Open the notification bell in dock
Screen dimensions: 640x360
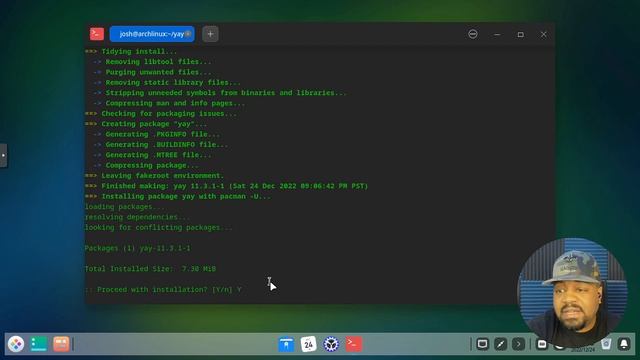[624, 344]
